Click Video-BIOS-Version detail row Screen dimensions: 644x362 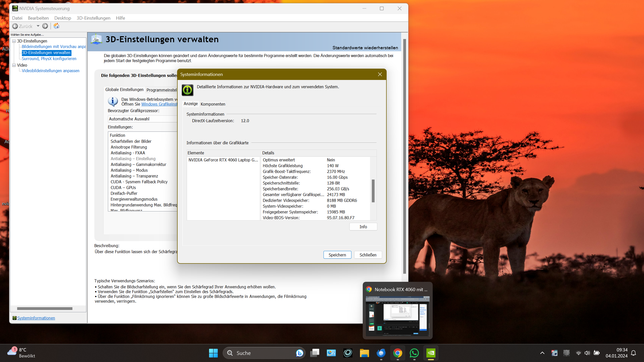[x=316, y=218]
